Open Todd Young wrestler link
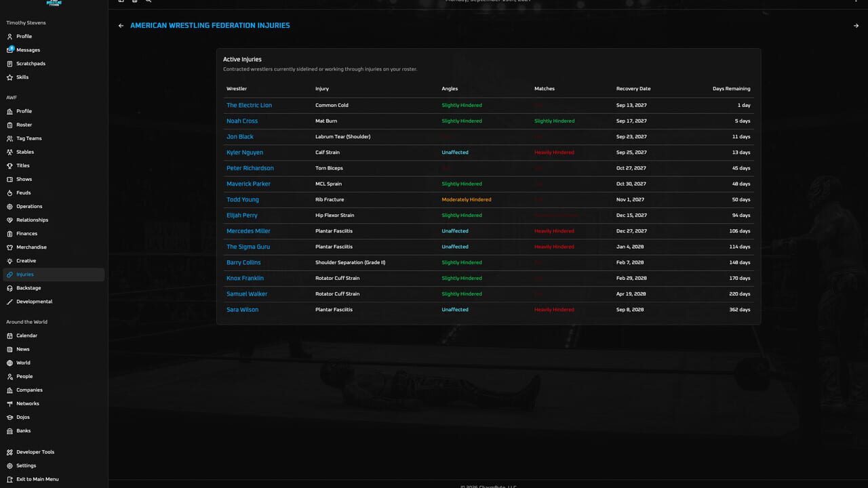The width and height of the screenshot is (868, 488). (x=243, y=200)
